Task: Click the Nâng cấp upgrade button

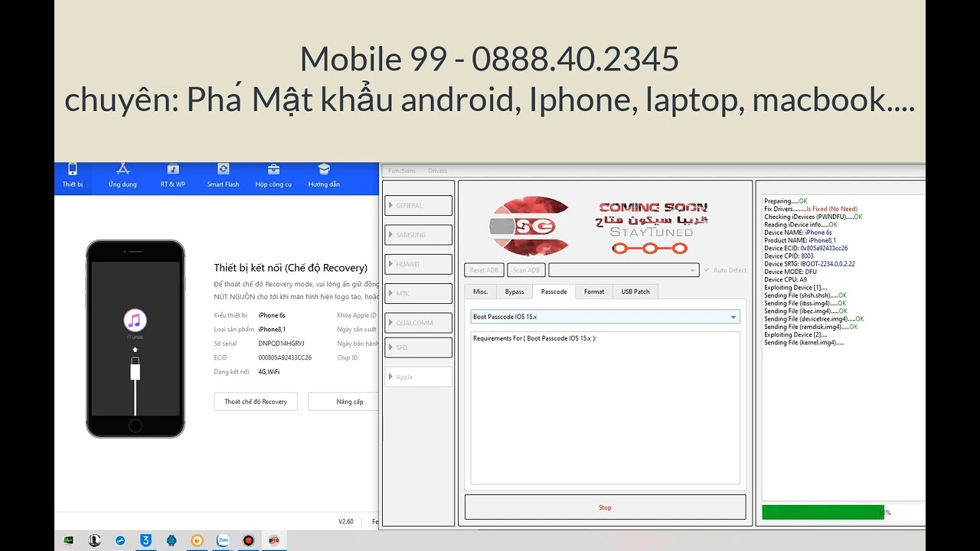Action: [345, 402]
